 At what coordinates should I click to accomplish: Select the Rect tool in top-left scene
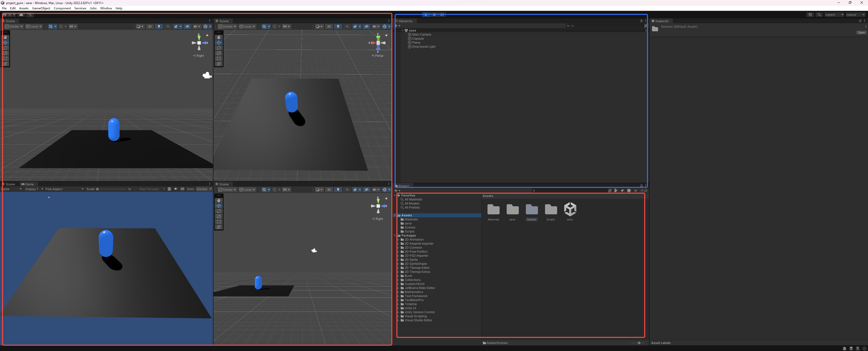click(x=5, y=58)
